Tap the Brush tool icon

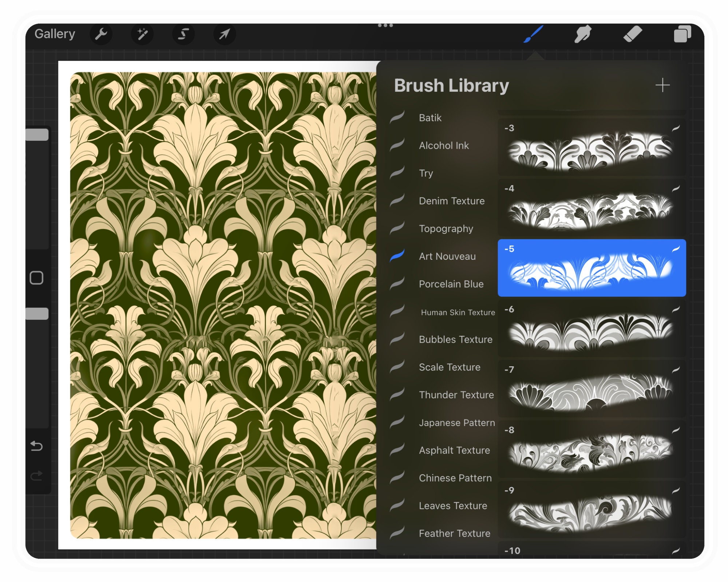(533, 34)
